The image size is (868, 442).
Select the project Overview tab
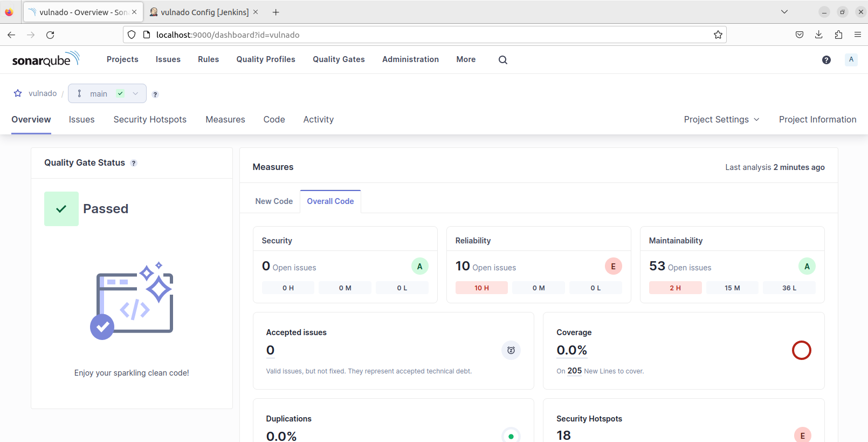[x=31, y=119]
